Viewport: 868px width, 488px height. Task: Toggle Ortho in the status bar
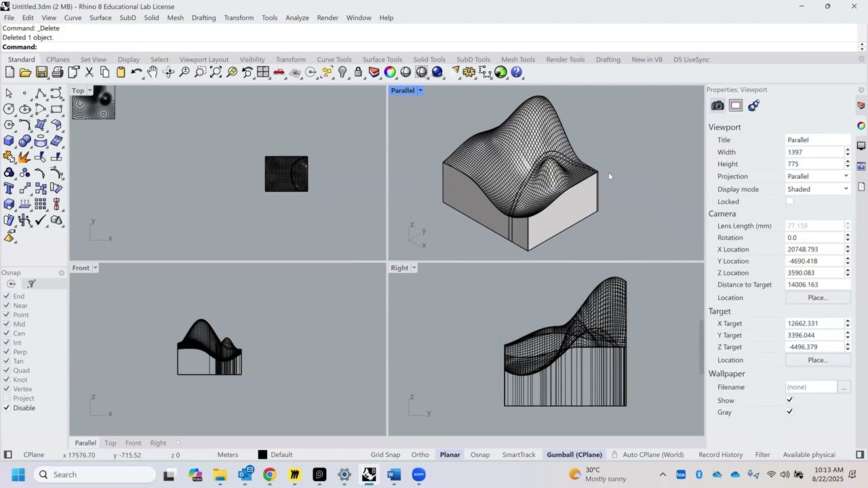coord(420,455)
